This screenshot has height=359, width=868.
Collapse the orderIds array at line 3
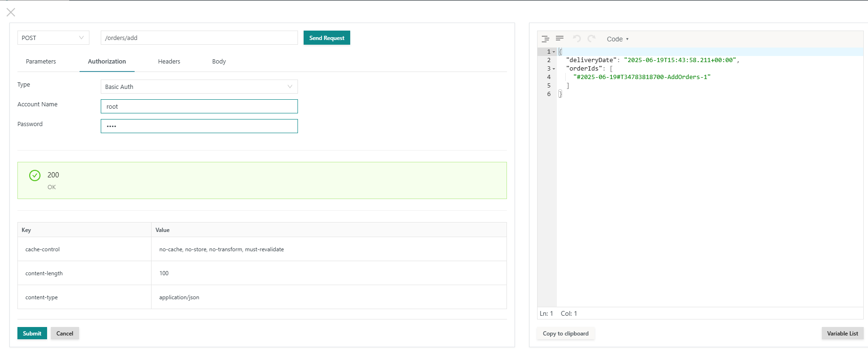coord(554,69)
